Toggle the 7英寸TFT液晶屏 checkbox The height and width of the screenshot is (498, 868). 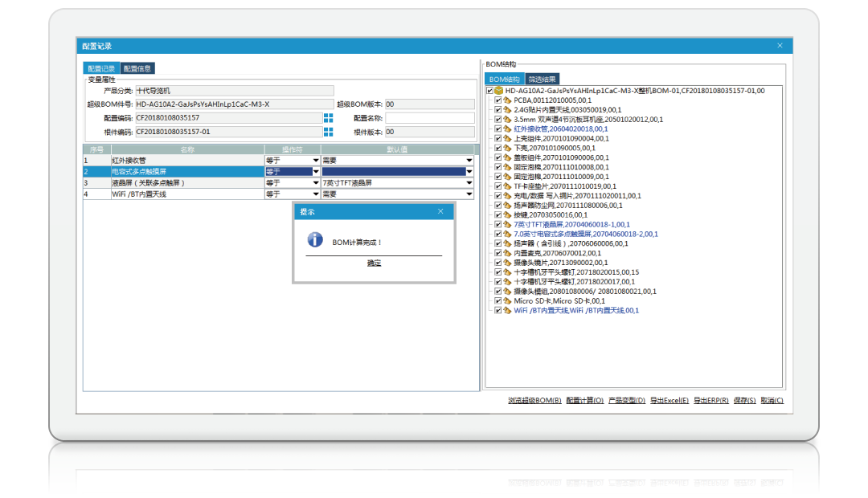[x=498, y=225]
